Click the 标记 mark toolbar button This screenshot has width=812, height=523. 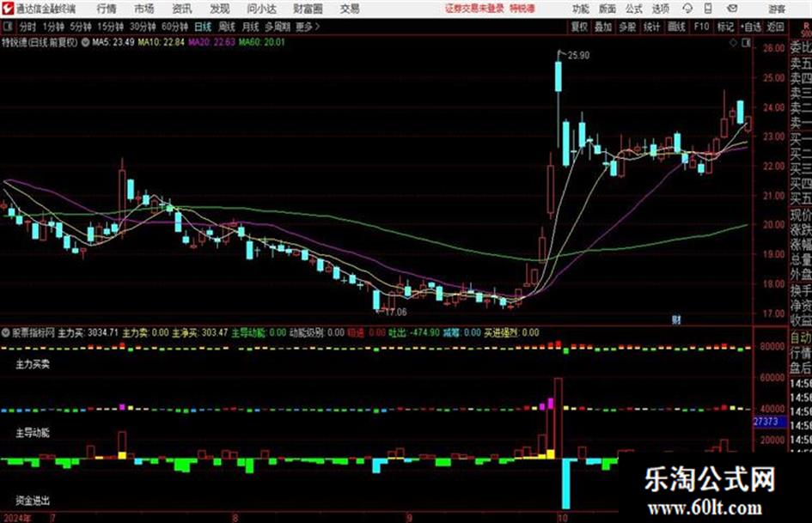pyautogui.click(x=725, y=27)
